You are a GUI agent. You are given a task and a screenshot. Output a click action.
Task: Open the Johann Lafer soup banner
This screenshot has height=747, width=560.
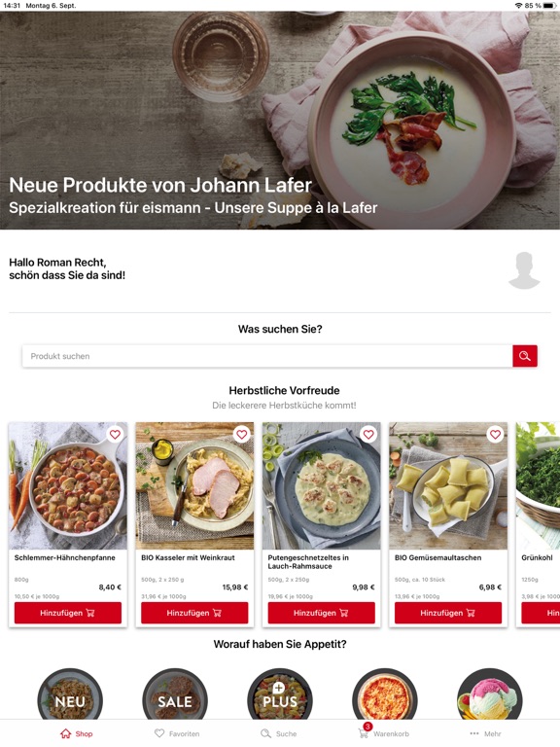[x=280, y=120]
